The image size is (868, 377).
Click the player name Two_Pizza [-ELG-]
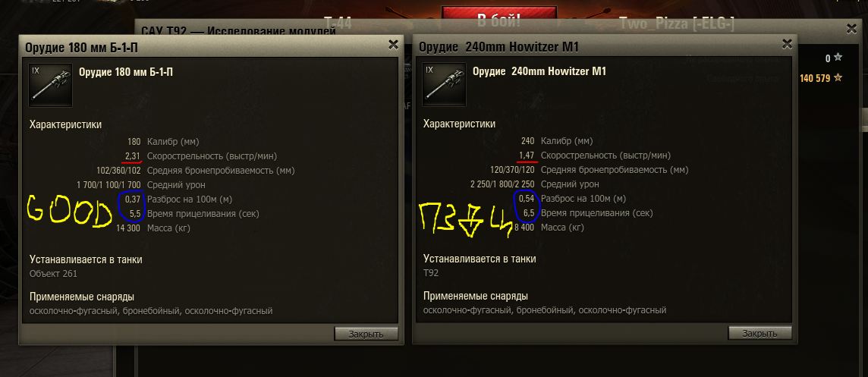click(677, 24)
